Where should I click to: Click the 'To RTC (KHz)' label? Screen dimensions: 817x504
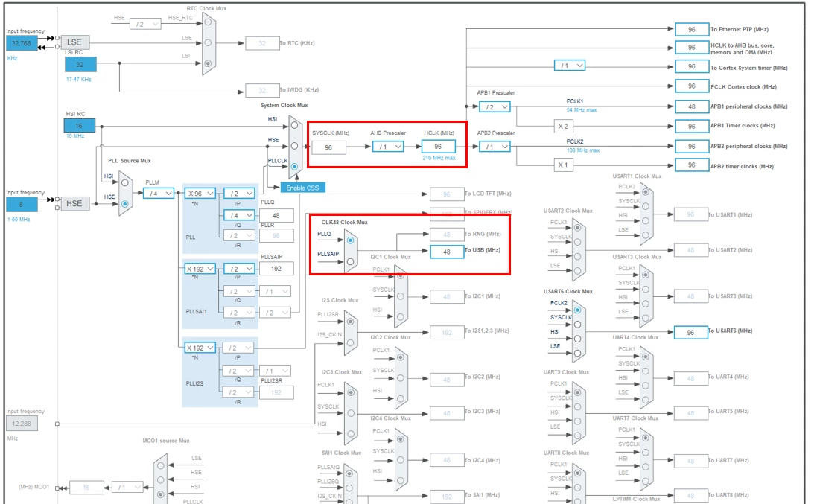click(297, 43)
